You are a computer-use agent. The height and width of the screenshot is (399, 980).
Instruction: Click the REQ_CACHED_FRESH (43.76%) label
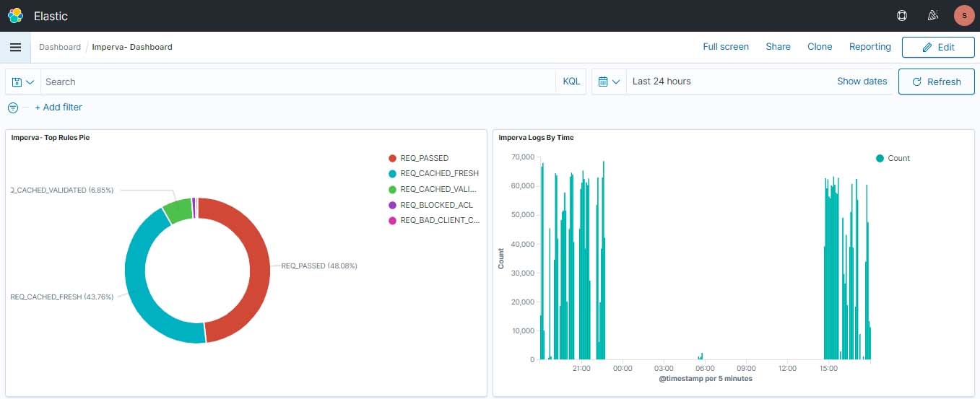(62, 297)
